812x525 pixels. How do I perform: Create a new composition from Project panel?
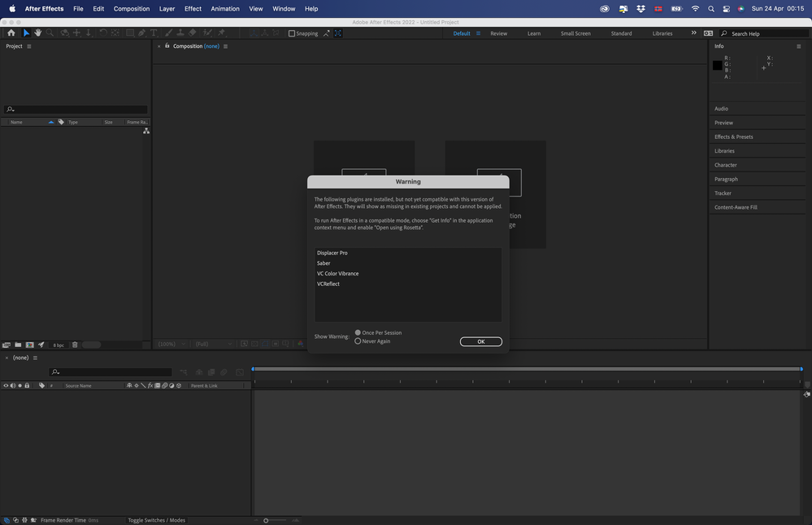[x=29, y=345]
